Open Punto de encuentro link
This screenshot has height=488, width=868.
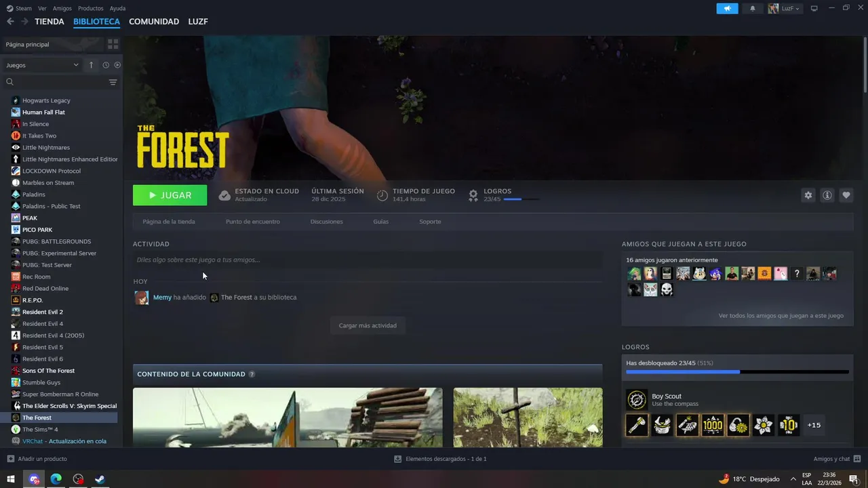coord(252,222)
